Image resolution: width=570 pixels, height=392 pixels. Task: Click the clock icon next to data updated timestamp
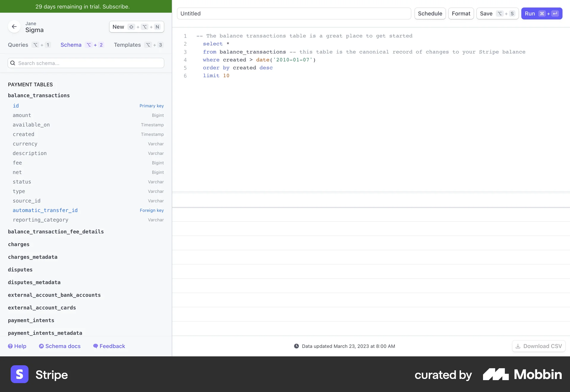pos(297,346)
